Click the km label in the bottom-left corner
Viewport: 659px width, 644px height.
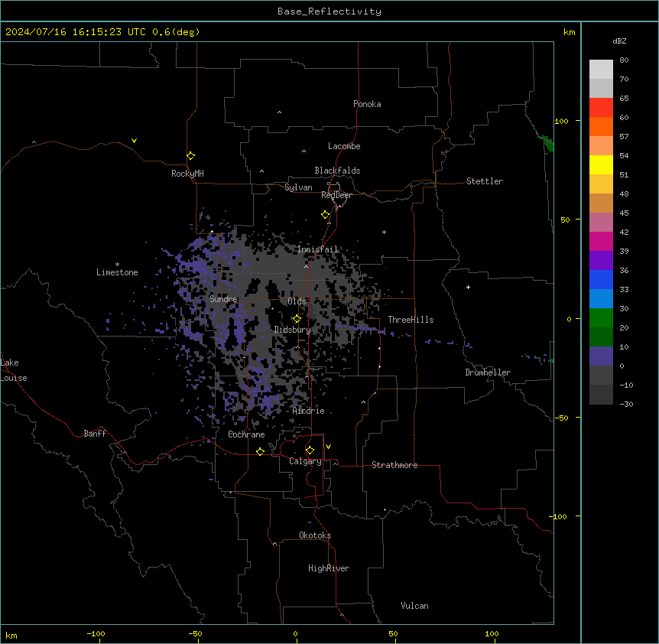[x=11, y=636]
